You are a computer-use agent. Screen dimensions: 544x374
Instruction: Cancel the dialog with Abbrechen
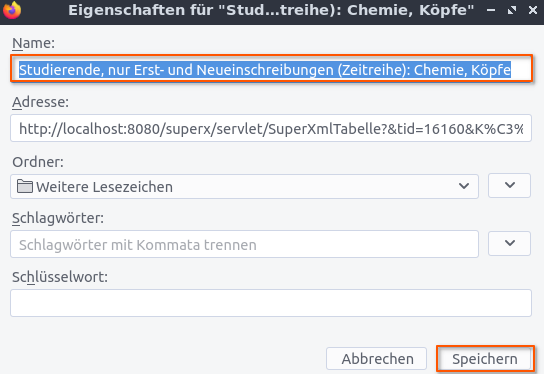[x=376, y=359]
